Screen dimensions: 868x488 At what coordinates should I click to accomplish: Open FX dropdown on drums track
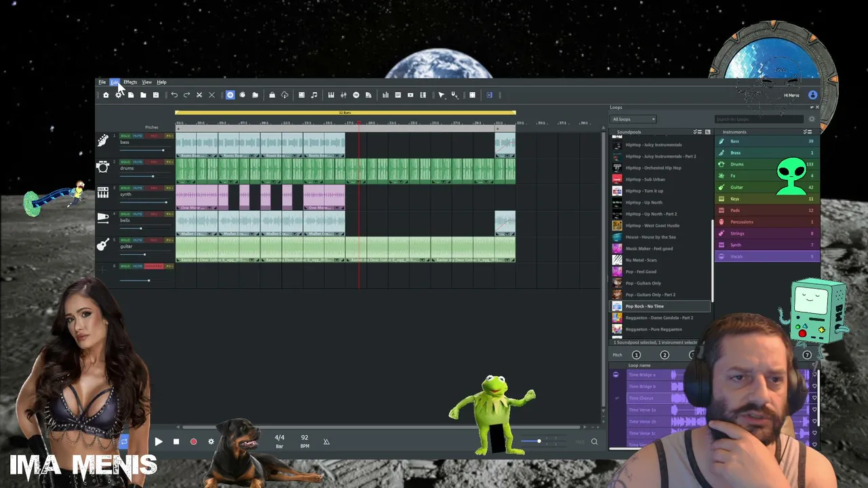pyautogui.click(x=170, y=162)
